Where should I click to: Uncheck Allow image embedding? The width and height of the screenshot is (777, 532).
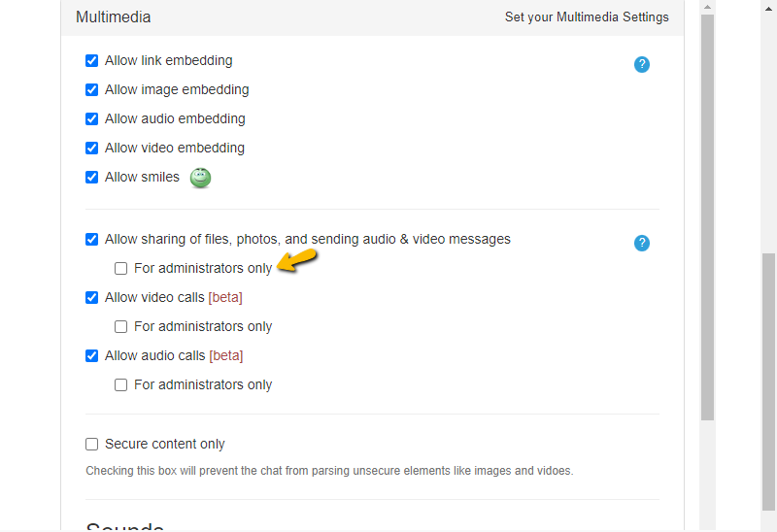tap(92, 89)
